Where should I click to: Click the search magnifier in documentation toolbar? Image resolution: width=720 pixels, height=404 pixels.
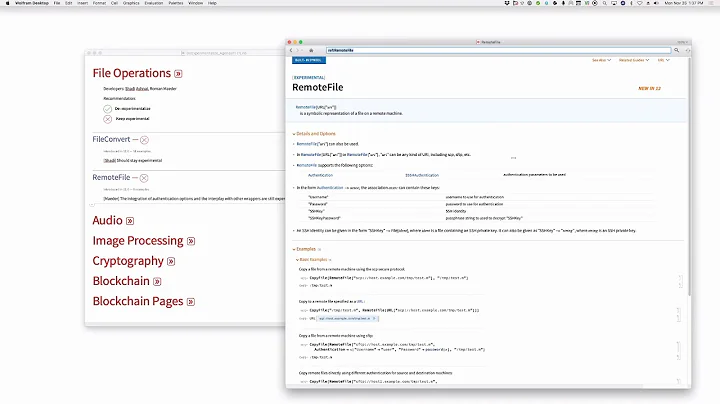[676, 50]
